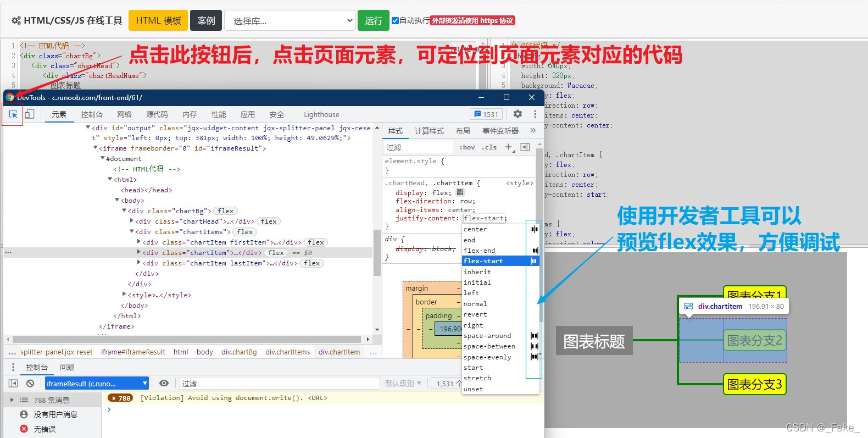The image size is (868, 438).
Task: Expand the chartItem lastItem node
Action: (139, 263)
